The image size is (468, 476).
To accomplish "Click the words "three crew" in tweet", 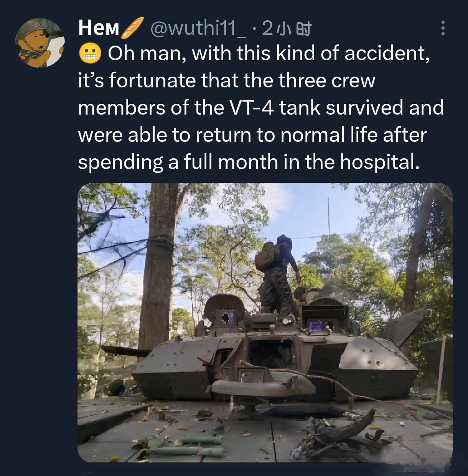I will [x=326, y=81].
